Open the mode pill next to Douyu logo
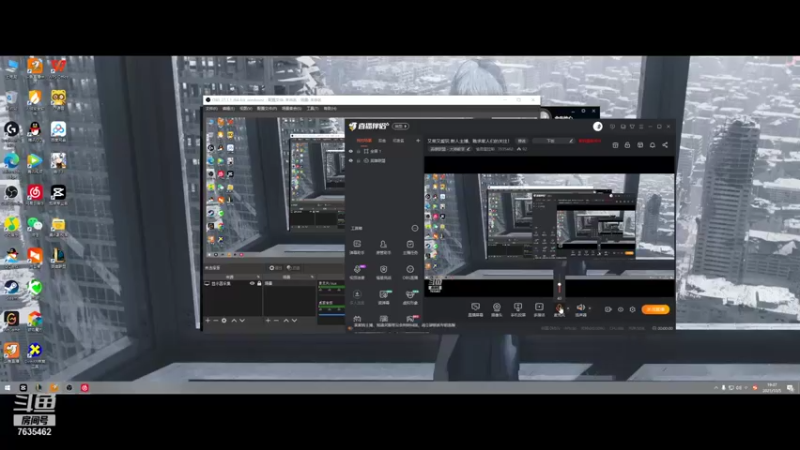The width and height of the screenshot is (800, 450). click(401, 127)
